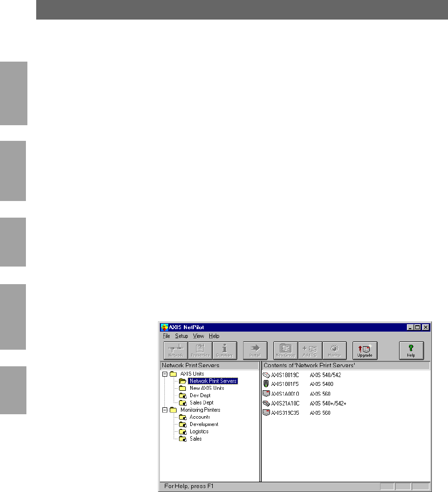Click the Network toolbar button
This screenshot has height=492, width=448.
pos(176,351)
